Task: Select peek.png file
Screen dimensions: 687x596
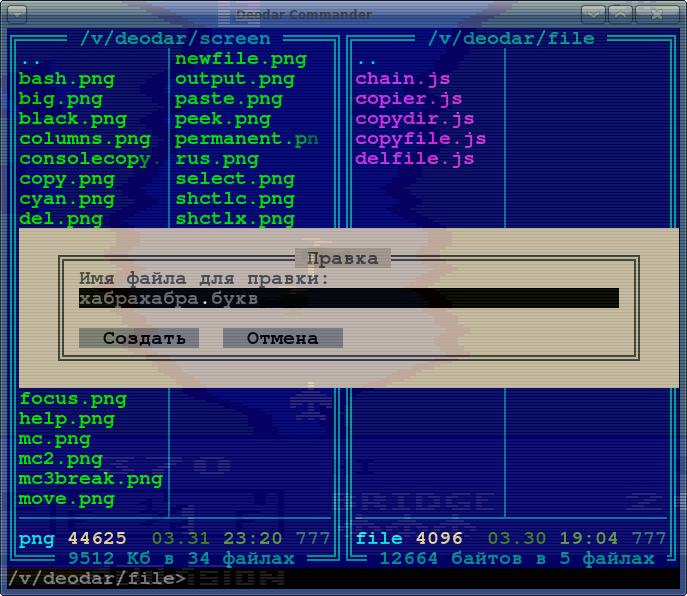Action: pyautogui.click(x=223, y=119)
